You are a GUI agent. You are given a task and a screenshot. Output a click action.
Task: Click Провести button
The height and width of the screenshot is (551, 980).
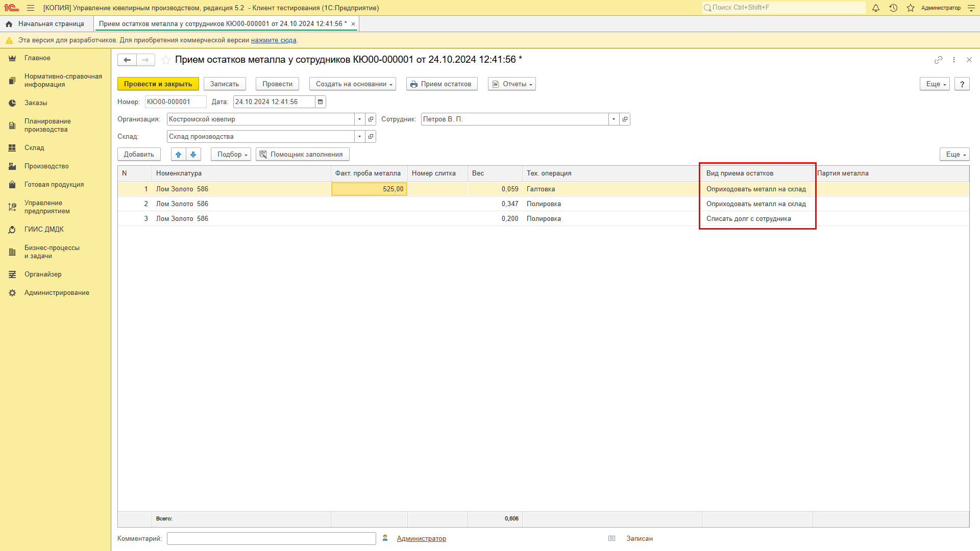pos(277,84)
